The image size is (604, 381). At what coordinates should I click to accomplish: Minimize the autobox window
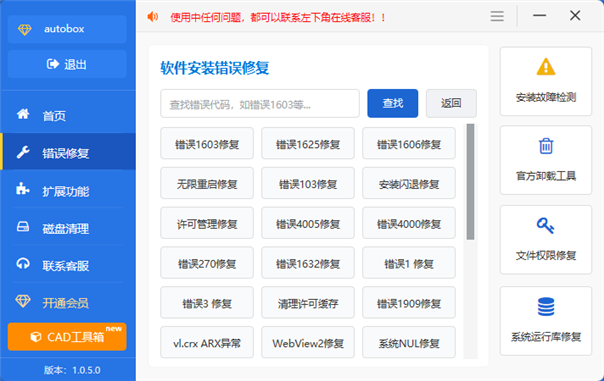[x=539, y=16]
